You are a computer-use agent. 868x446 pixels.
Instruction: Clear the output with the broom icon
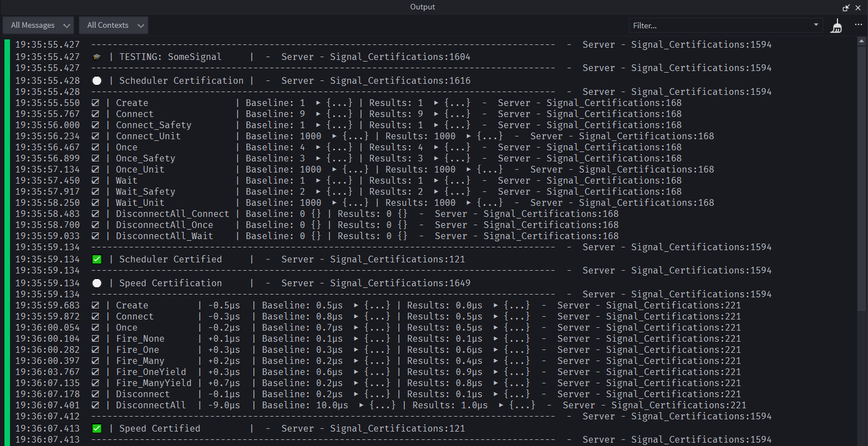tap(836, 26)
